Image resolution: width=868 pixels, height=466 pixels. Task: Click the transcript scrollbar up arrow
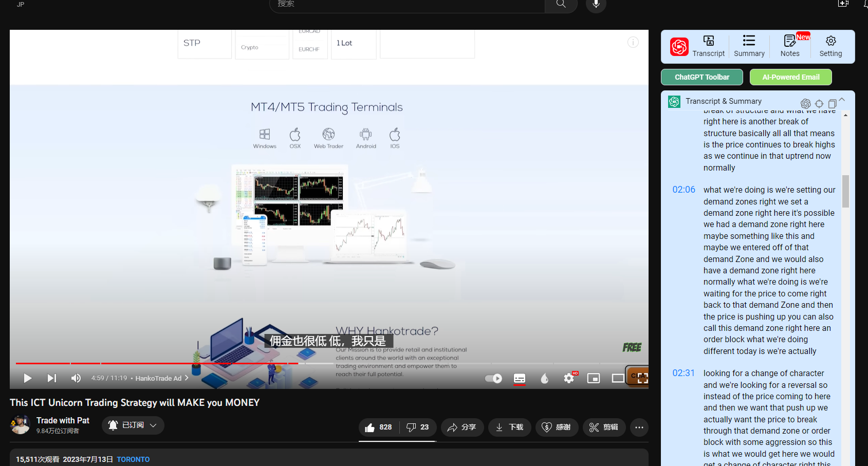(845, 116)
